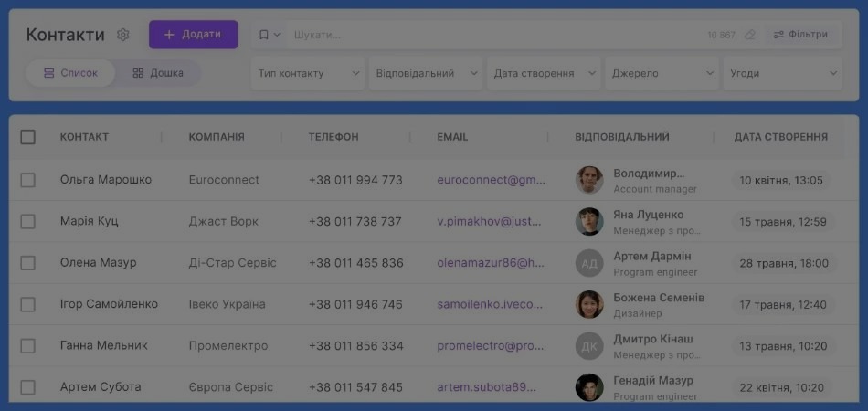The width and height of the screenshot is (868, 411).
Task: Tick checkbox for Марія Куц
Action: [x=27, y=222]
